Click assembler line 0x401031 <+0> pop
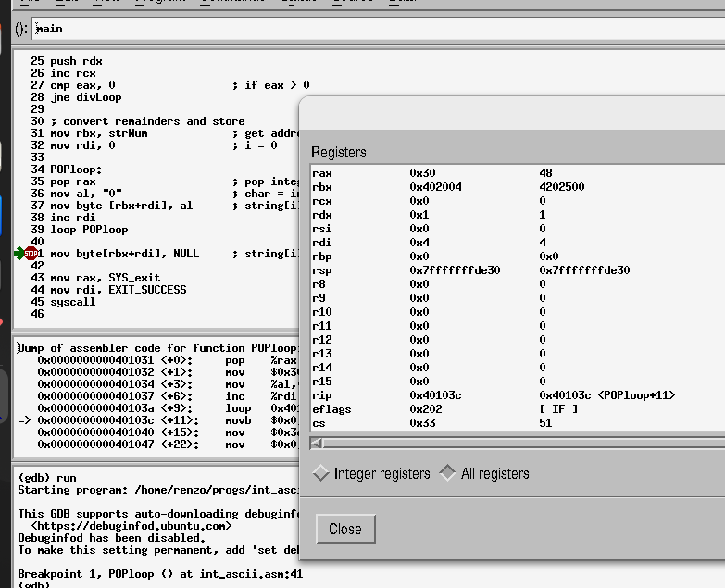 coord(167,360)
